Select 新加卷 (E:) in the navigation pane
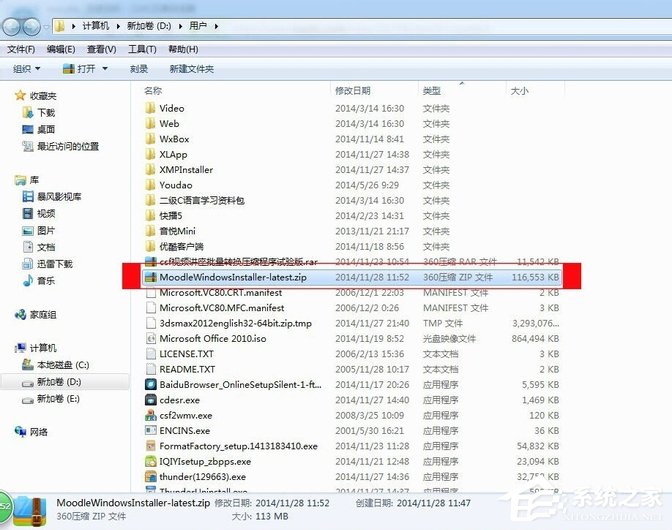Image resolution: width=672 pixels, height=530 pixels. point(58,398)
